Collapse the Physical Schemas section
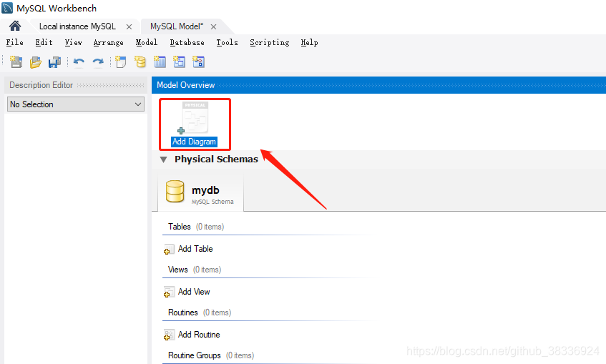Image resolution: width=606 pixels, height=364 pixels. 163,159
